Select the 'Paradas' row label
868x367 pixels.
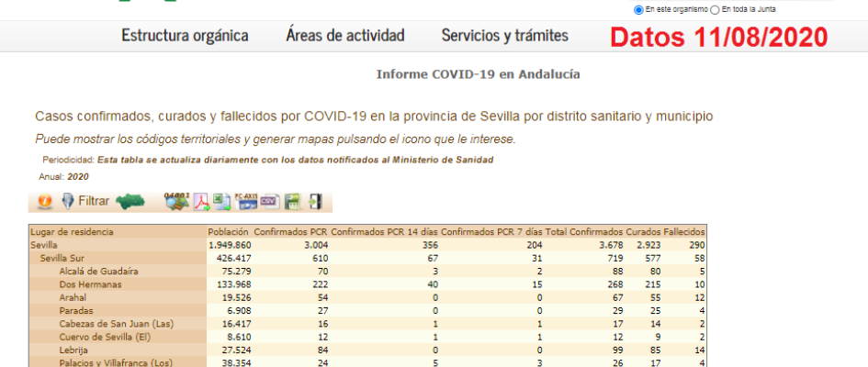76,311
